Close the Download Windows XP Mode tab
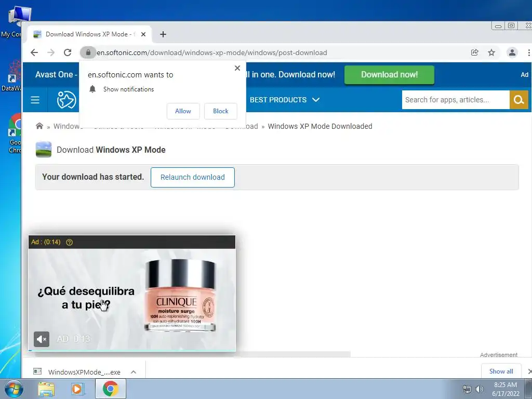 (143, 34)
